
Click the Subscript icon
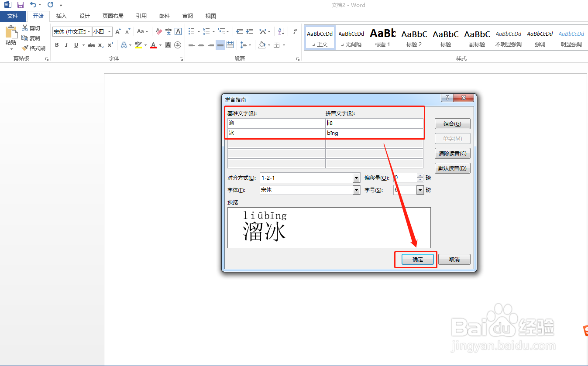pyautogui.click(x=100, y=45)
